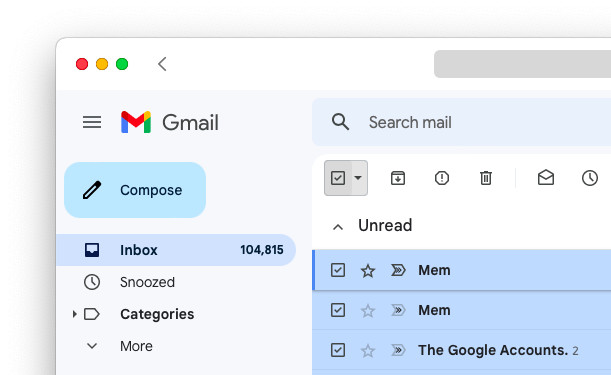
Task: Expand the Categories label
Action: click(x=74, y=314)
